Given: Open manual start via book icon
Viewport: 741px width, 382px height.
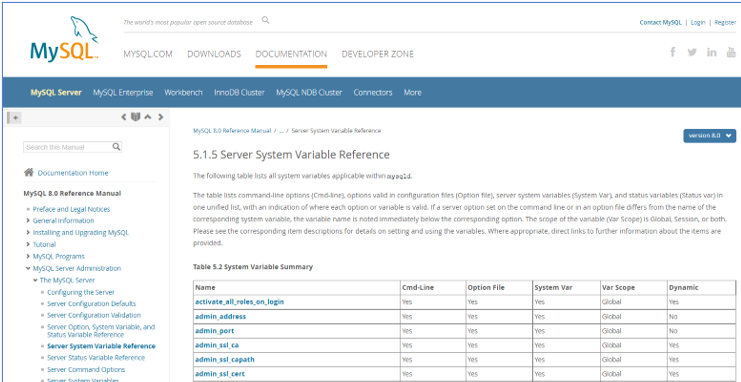Looking at the screenshot, I should pyautogui.click(x=136, y=117).
